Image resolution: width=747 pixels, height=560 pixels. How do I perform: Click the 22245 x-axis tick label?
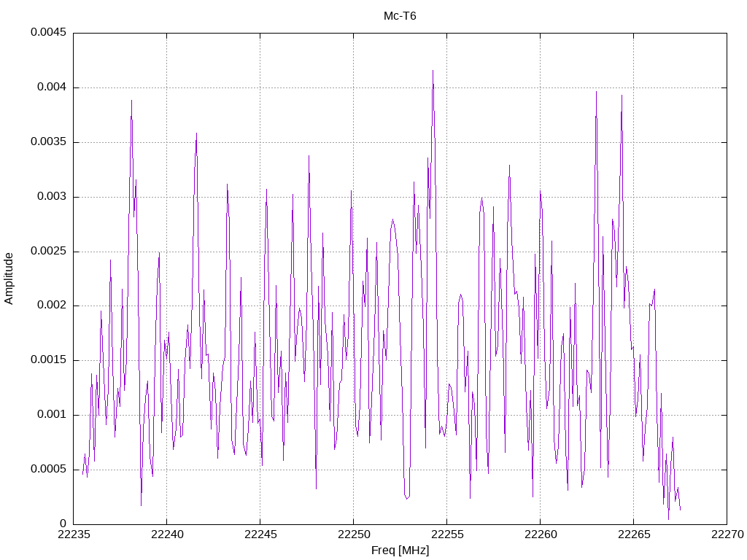[260, 534]
